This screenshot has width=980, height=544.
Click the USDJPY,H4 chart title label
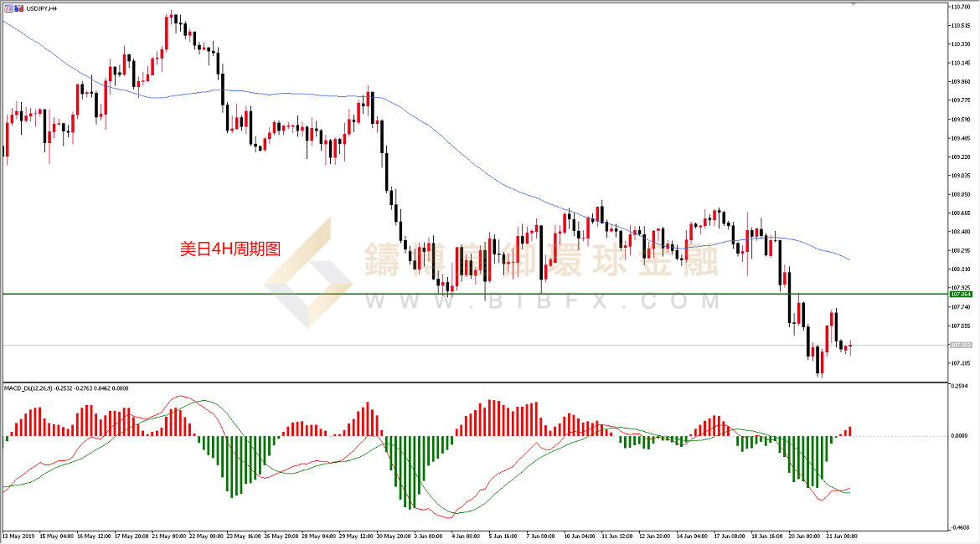point(41,8)
